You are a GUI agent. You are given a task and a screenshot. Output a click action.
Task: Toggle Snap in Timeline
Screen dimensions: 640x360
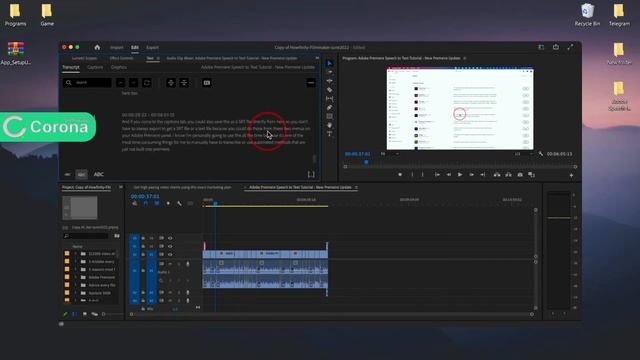146,203
